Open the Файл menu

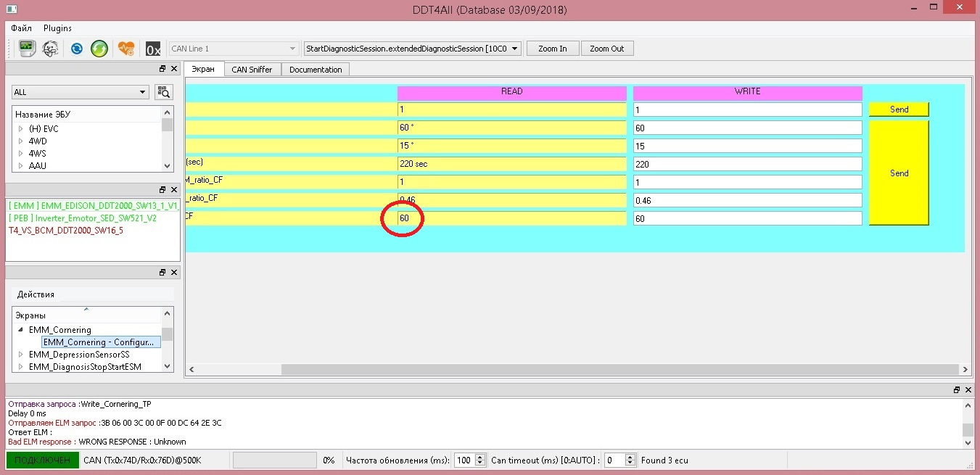click(21, 28)
